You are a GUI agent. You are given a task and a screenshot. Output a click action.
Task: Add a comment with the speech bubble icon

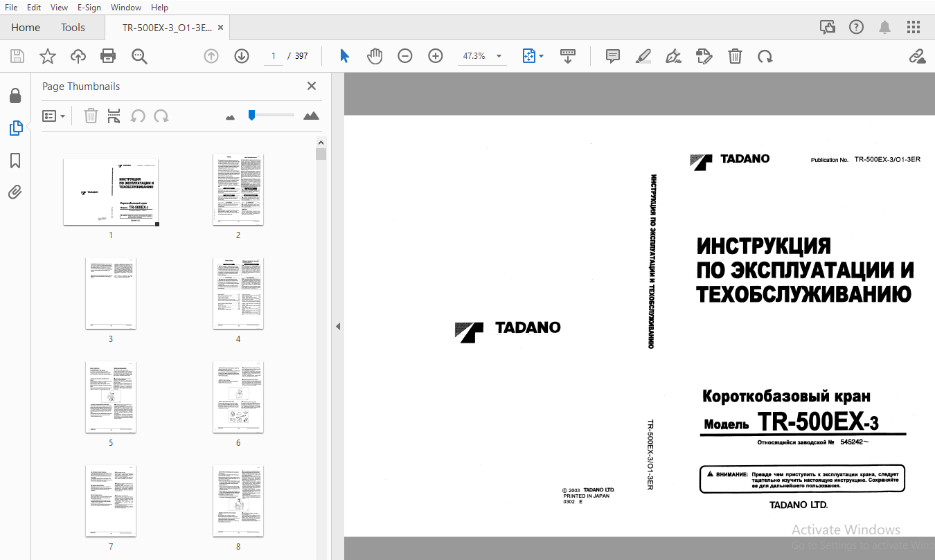pyautogui.click(x=613, y=56)
